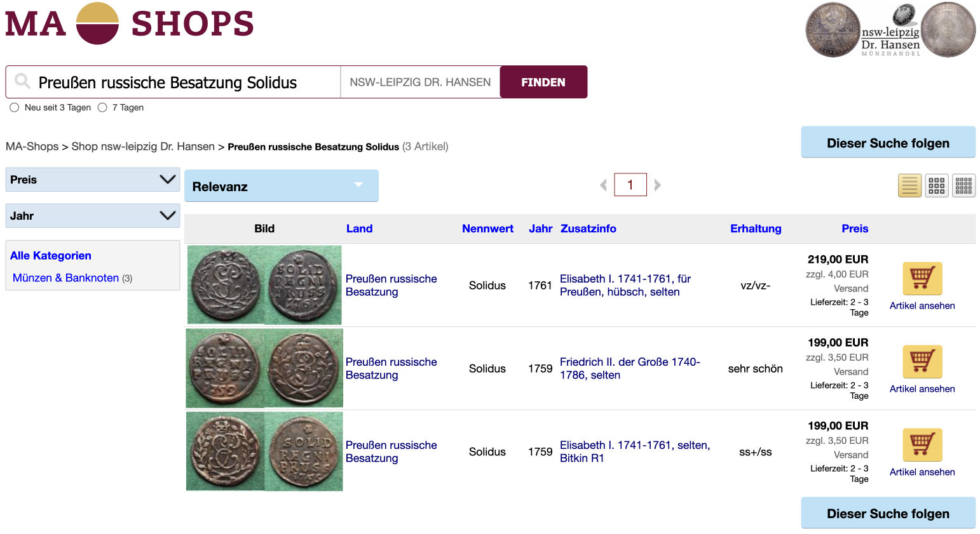This screenshot has height=534, width=980.
Task: Click the 'sehr schön' condition text
Action: coord(756,368)
